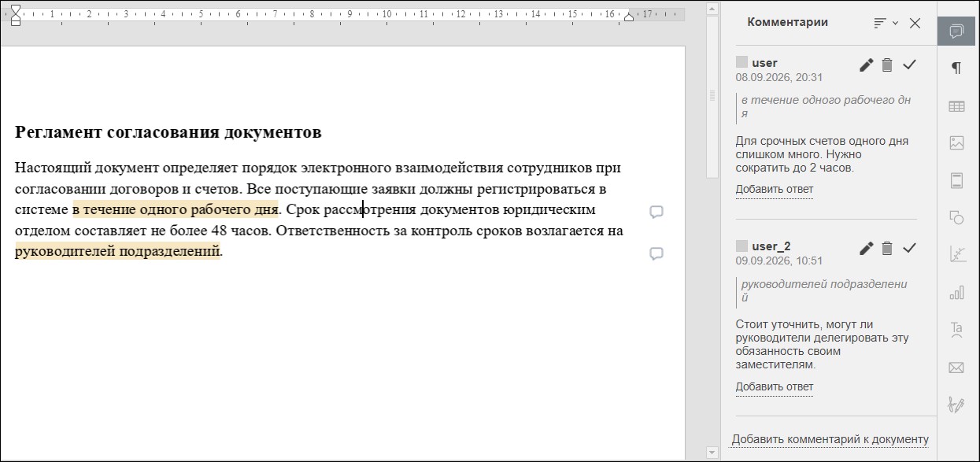Delete the comment by user
Viewport: 980px width, 462px height.
click(x=887, y=65)
